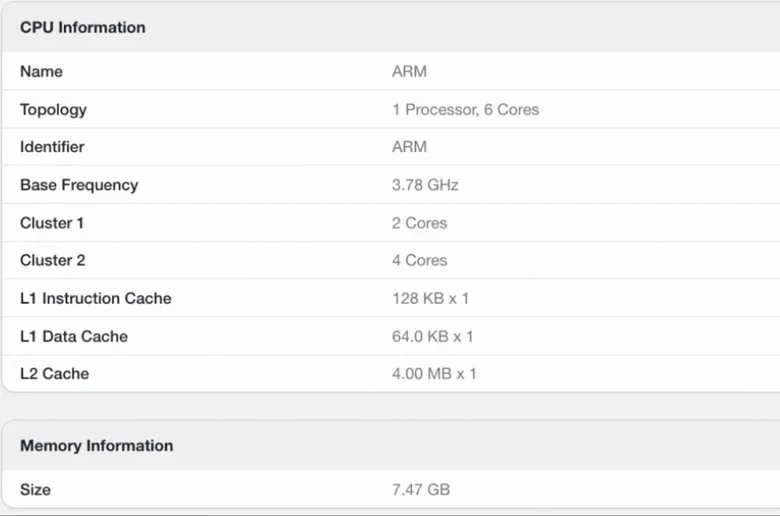The height and width of the screenshot is (516, 780).
Task: Select the Cluster 2 label
Action: pos(52,260)
